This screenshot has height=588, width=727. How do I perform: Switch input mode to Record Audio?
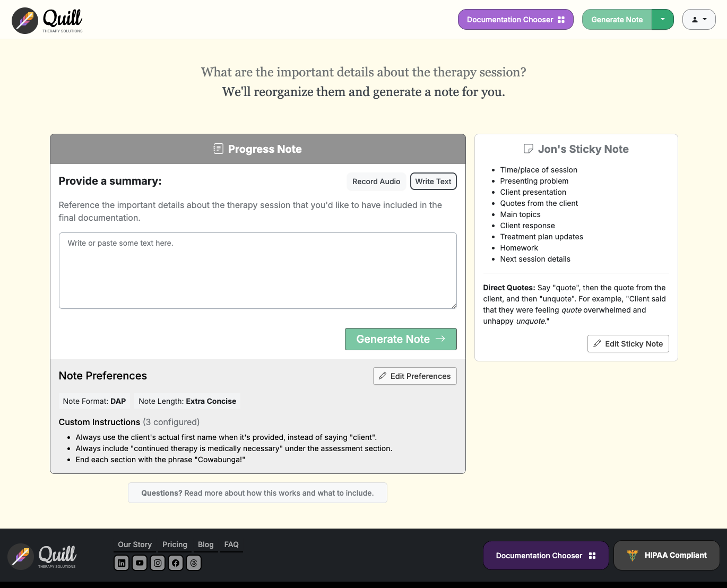pos(376,181)
